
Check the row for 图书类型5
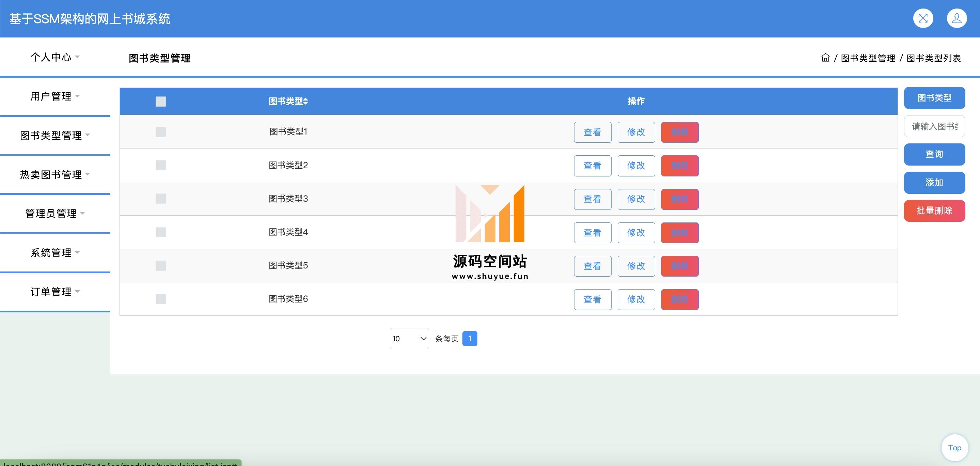(160, 266)
